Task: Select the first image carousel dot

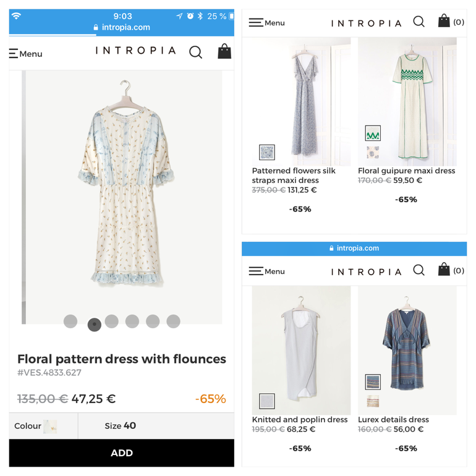Action: click(70, 321)
